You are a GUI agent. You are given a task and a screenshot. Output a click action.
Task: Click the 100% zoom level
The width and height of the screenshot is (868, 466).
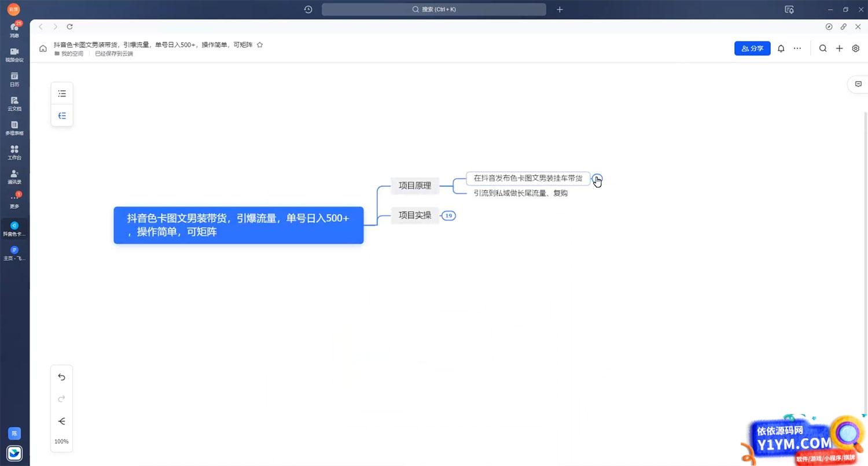[x=62, y=441]
